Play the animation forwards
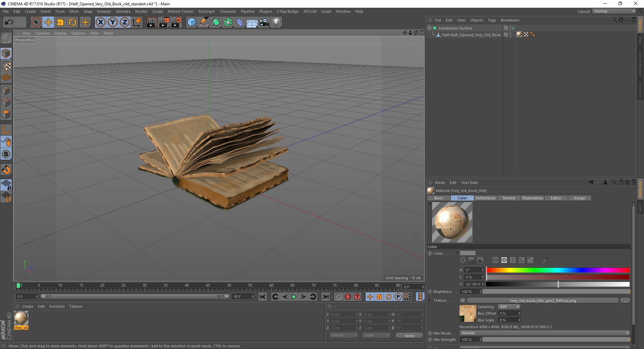644x349 pixels. tap(294, 297)
